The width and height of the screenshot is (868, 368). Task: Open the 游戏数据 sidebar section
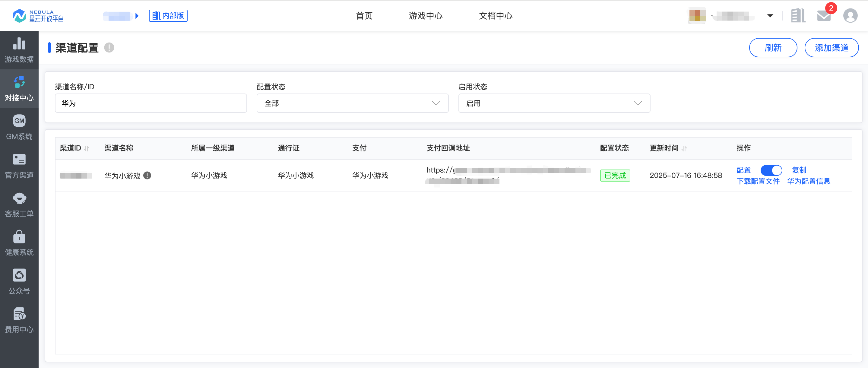[19, 50]
